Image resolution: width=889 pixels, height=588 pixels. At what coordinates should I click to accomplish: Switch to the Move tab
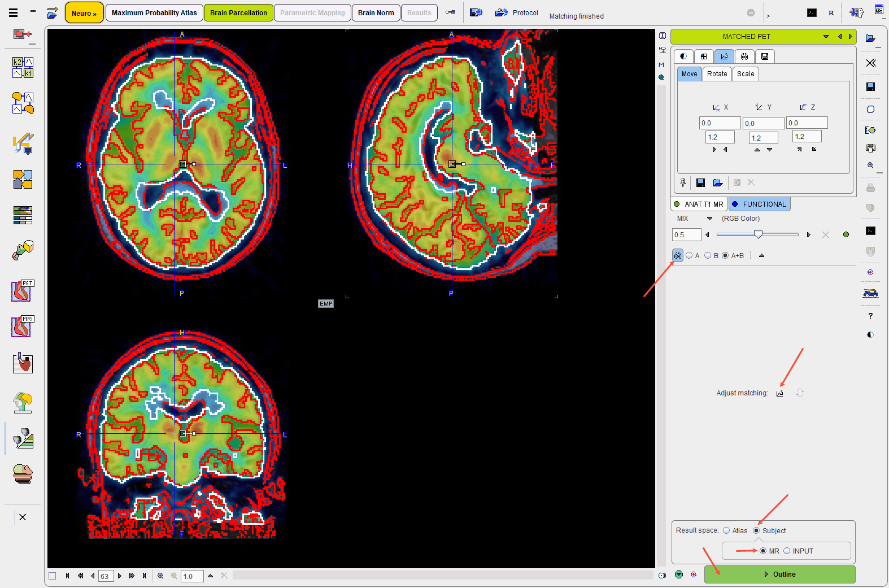pos(690,73)
